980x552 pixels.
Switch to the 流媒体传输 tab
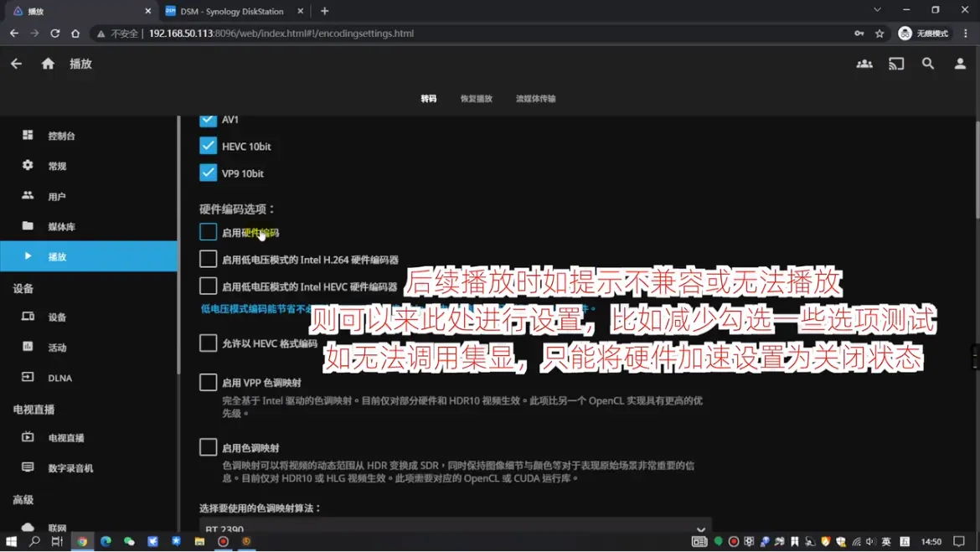click(535, 99)
